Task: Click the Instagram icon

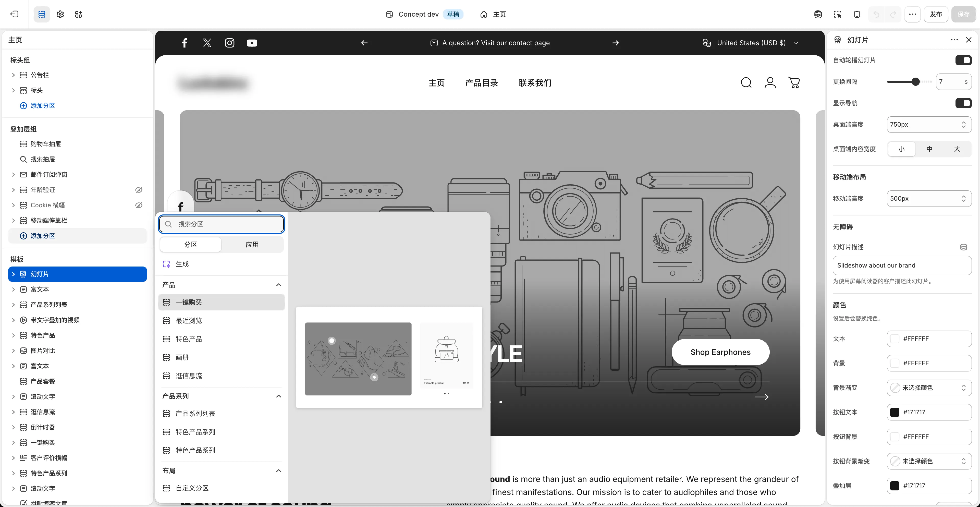Action: pyautogui.click(x=229, y=43)
